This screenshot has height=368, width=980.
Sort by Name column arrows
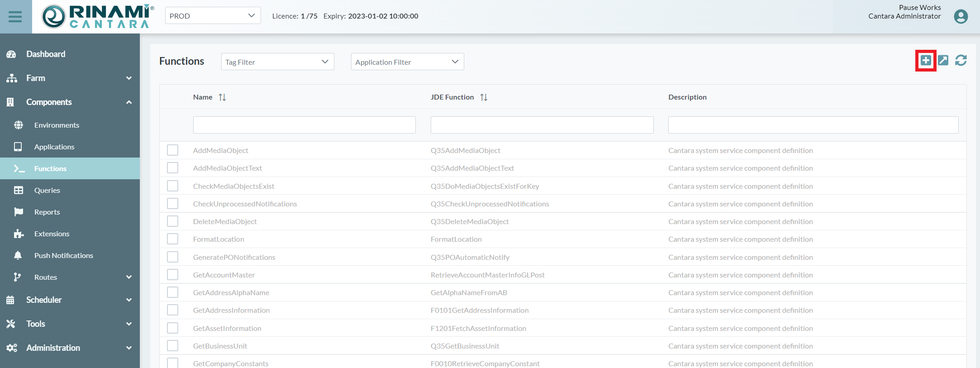point(222,97)
